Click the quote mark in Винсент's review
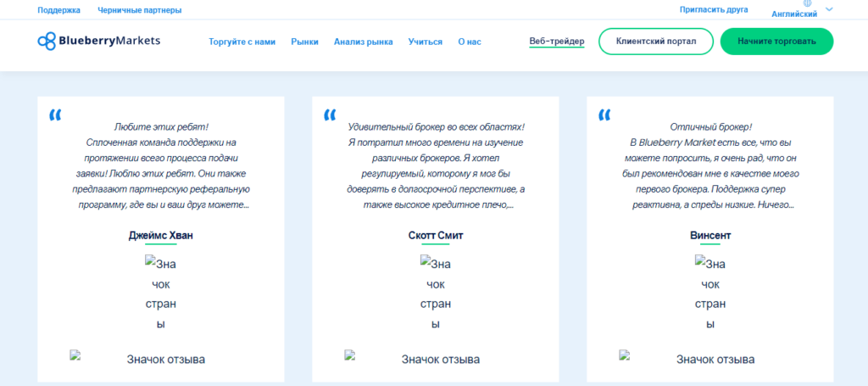868x386 pixels. coord(604,115)
